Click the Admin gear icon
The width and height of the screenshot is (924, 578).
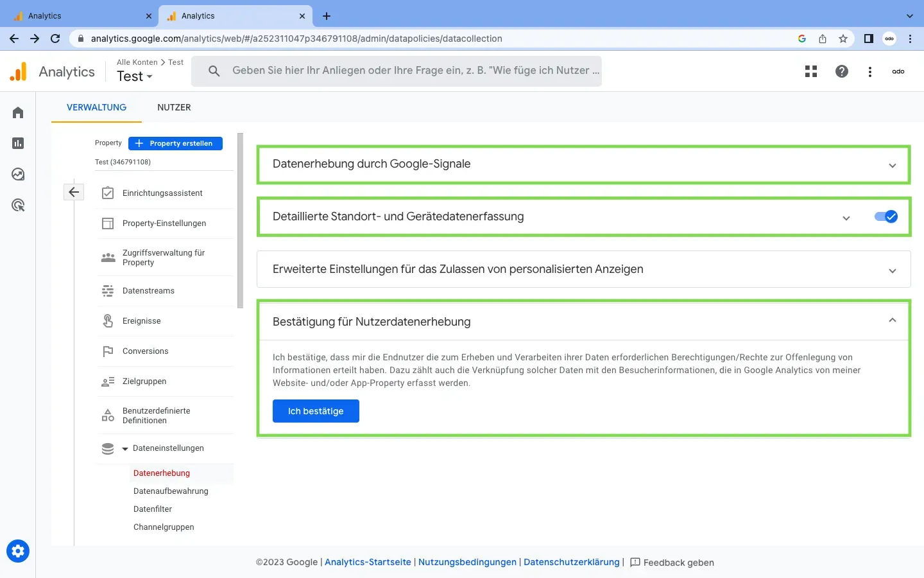18,551
